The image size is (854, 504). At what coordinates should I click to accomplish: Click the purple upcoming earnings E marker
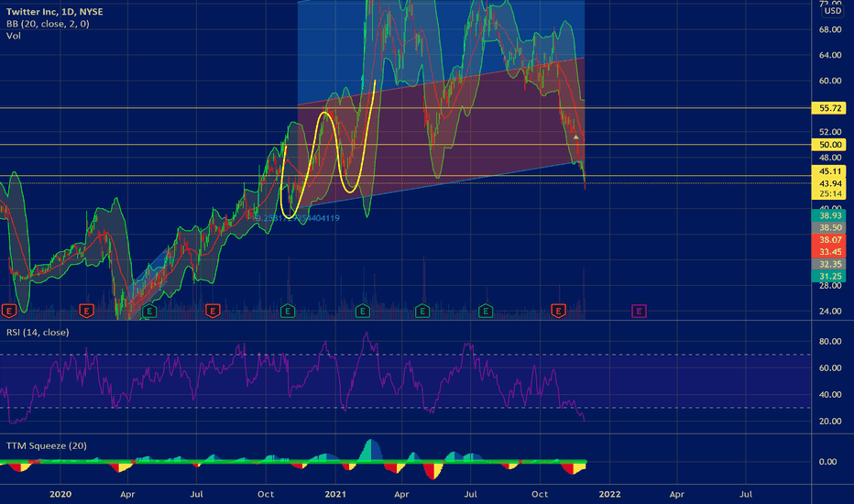pos(639,312)
